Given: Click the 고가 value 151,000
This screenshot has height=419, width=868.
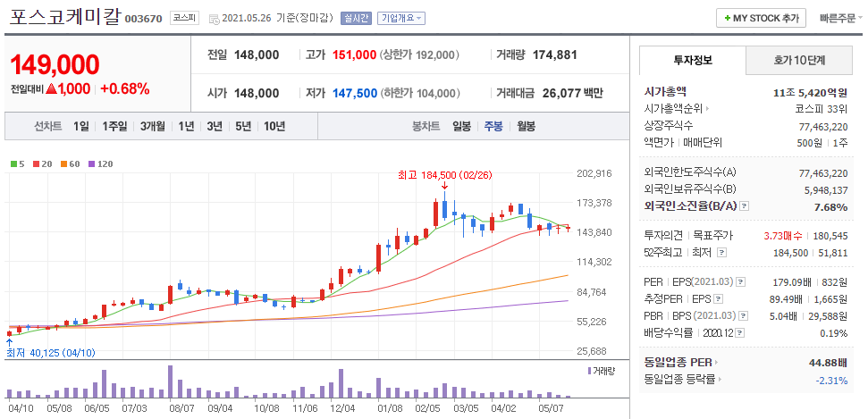Looking at the screenshot, I should [354, 54].
